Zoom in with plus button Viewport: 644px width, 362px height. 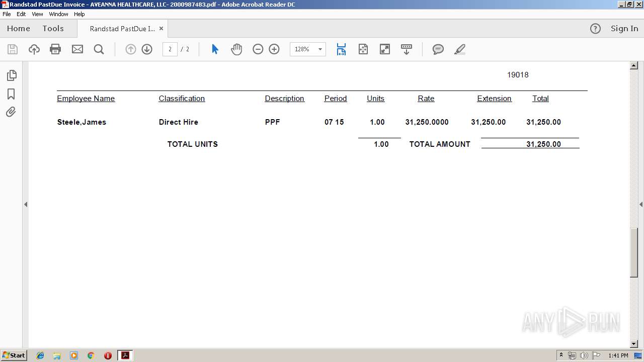pos(274,49)
